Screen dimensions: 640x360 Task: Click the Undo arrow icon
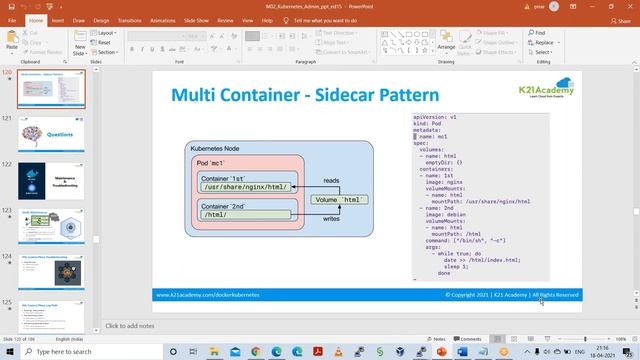tap(24, 7)
